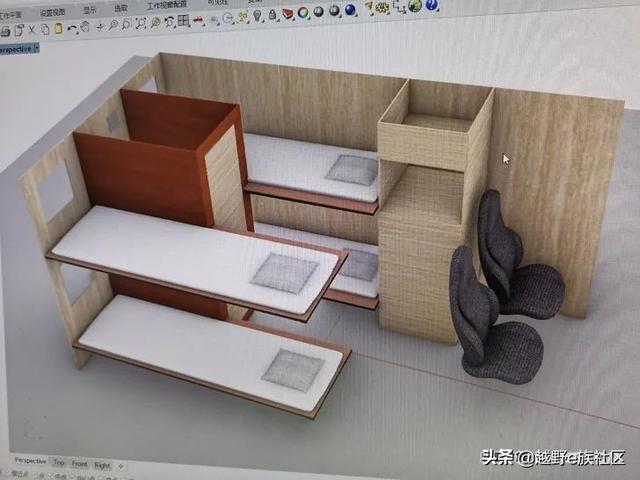640x480 pixels.
Task: Click the Print icon in the toolbar
Action: point(5,31)
